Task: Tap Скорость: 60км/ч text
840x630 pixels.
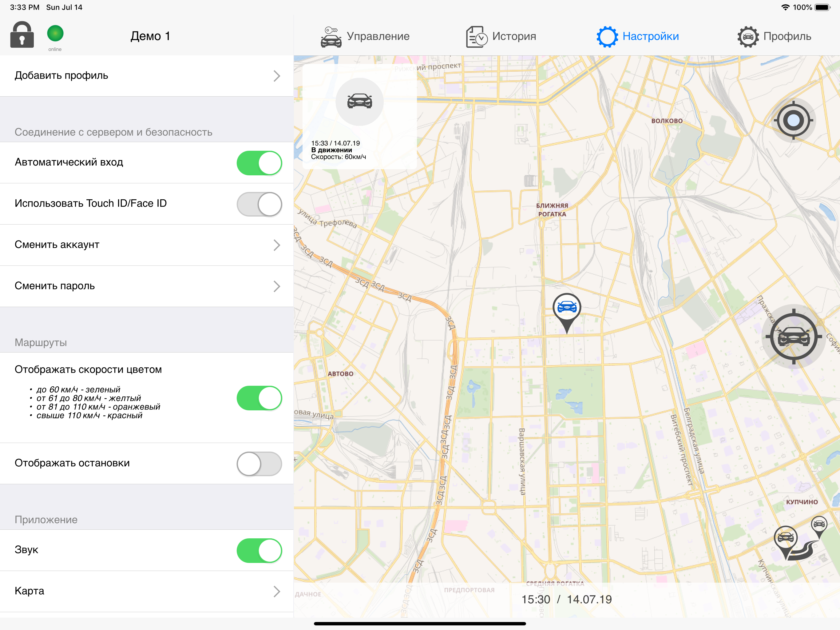Action: (x=338, y=157)
